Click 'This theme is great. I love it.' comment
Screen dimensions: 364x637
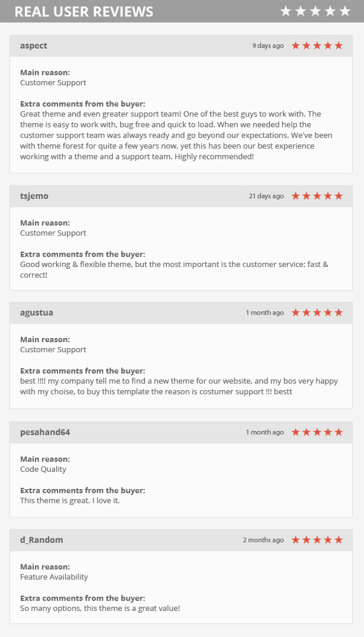click(x=70, y=500)
